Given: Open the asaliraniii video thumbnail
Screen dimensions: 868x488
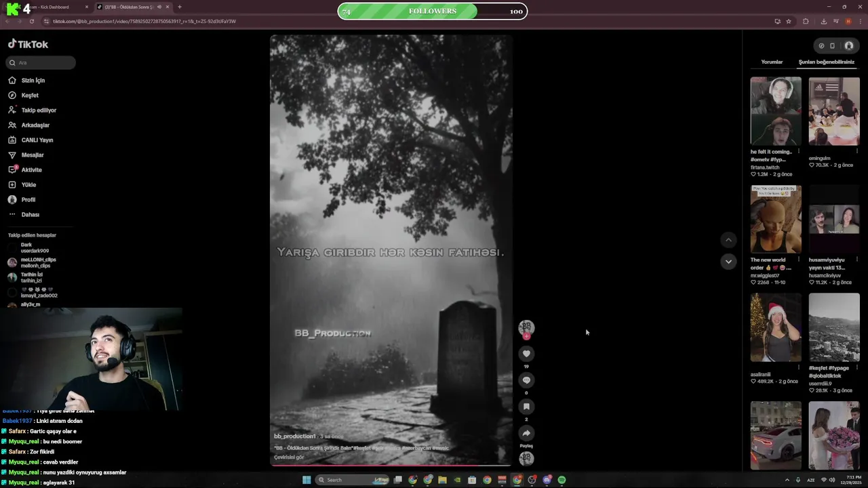Looking at the screenshot, I should [x=776, y=327].
